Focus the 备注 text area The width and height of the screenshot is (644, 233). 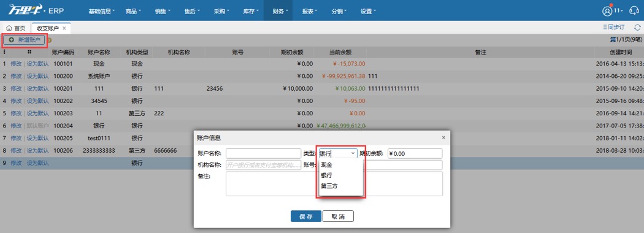pos(334,184)
